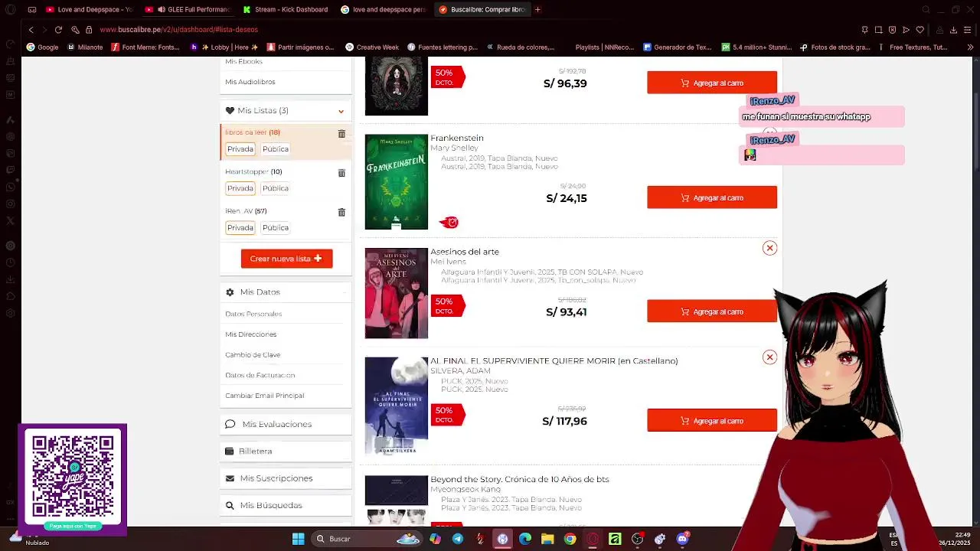Image resolution: width=980 pixels, height=551 pixels.
Task: Open Telegram from the taskbar
Action: point(458,539)
